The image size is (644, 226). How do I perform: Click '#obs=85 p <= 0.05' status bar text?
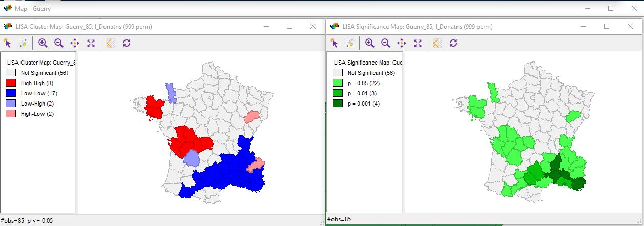(x=27, y=221)
